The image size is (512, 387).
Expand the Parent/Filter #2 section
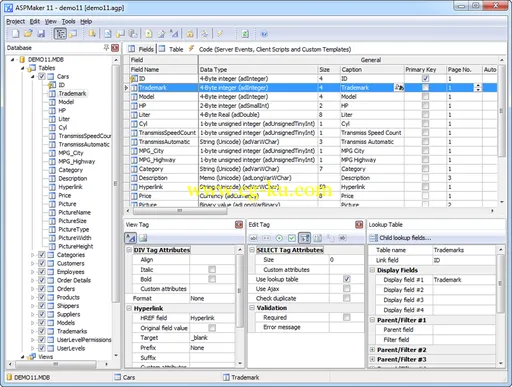(372, 350)
